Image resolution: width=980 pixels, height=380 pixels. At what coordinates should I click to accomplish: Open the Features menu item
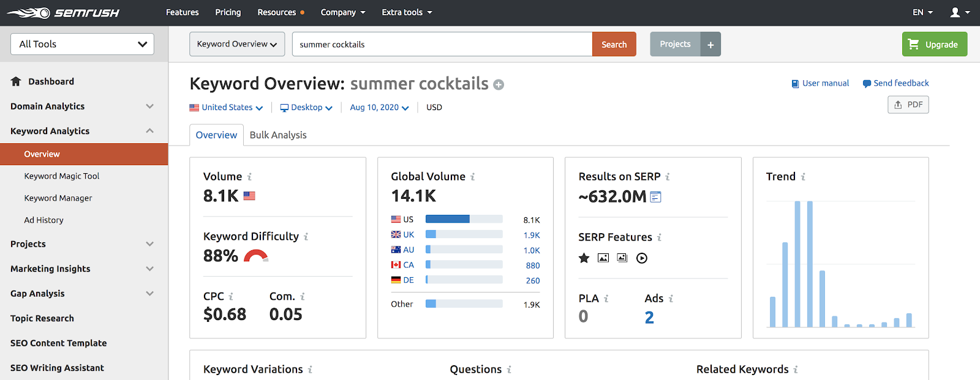click(183, 12)
